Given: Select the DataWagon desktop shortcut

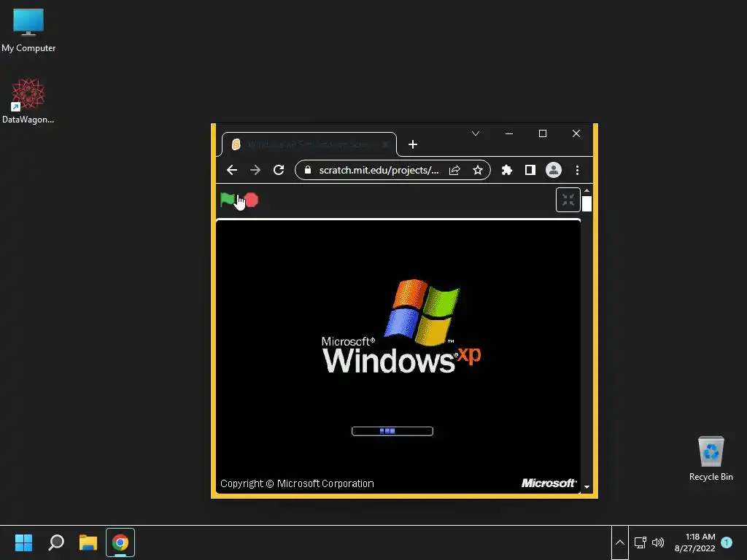Looking at the screenshot, I should coord(28,101).
